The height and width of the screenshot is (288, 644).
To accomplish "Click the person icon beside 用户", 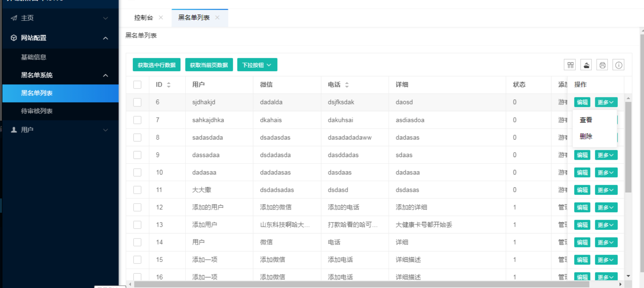I will 14,130.
